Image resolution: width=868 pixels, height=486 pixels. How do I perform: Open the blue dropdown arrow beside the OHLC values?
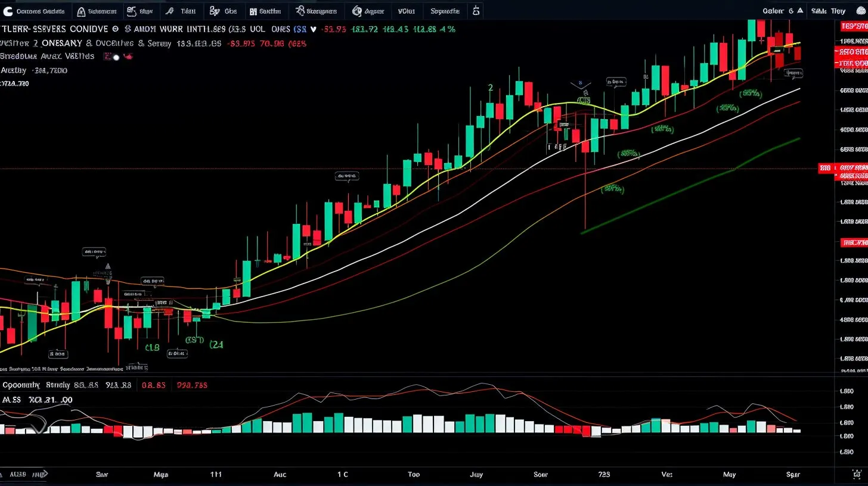[312, 29]
